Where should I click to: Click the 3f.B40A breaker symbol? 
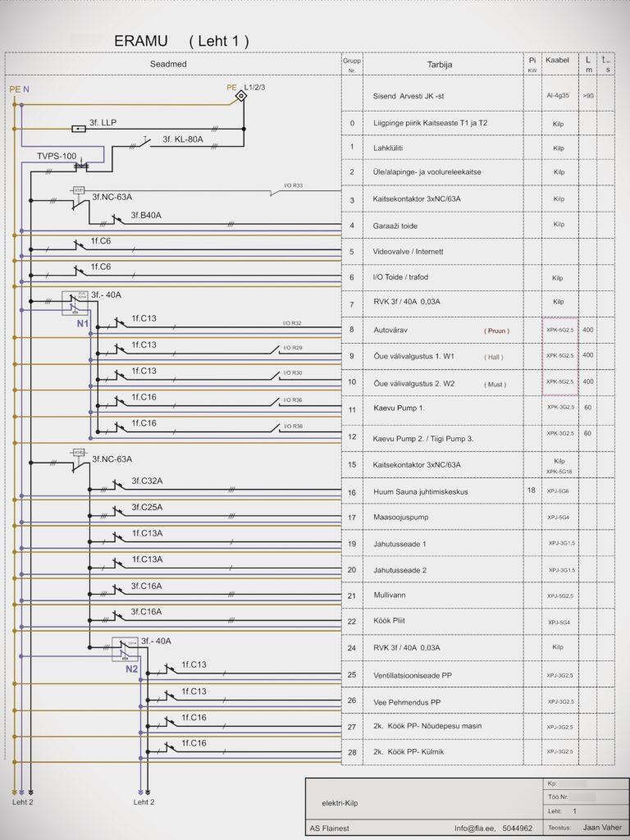pos(107,222)
